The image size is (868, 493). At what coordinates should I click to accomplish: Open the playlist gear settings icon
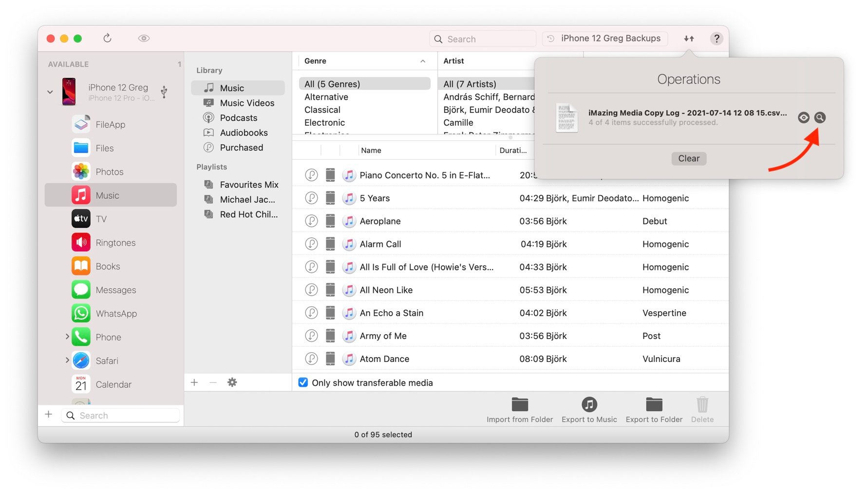point(232,382)
